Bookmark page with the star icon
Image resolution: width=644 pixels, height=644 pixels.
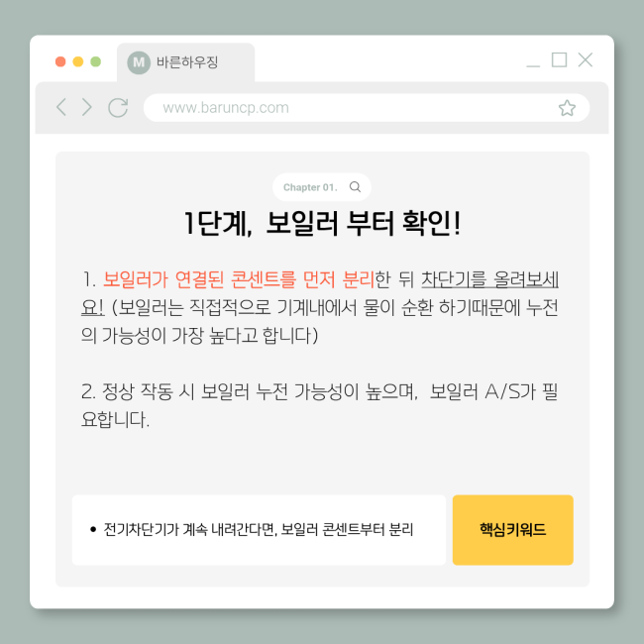click(x=567, y=108)
